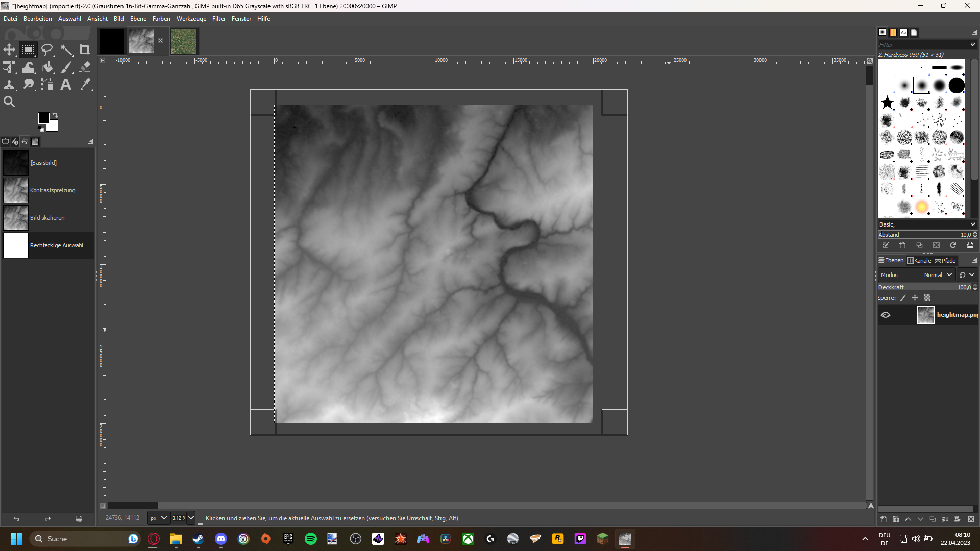Toggle lock pixels brush icon
This screenshot has height=551, width=980.
pos(903,298)
